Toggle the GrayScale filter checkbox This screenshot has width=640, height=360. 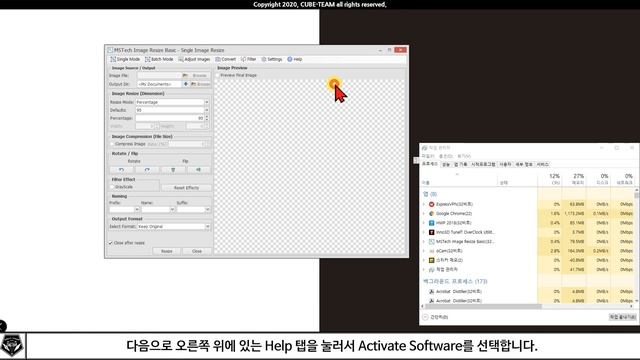[112, 187]
